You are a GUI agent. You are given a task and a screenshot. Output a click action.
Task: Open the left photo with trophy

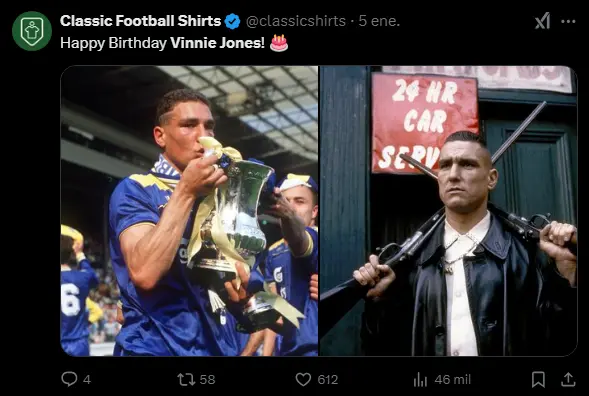[x=189, y=211]
